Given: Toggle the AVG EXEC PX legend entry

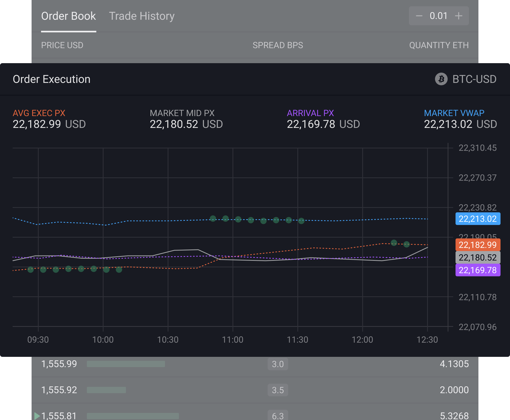Looking at the screenshot, I should click(39, 113).
